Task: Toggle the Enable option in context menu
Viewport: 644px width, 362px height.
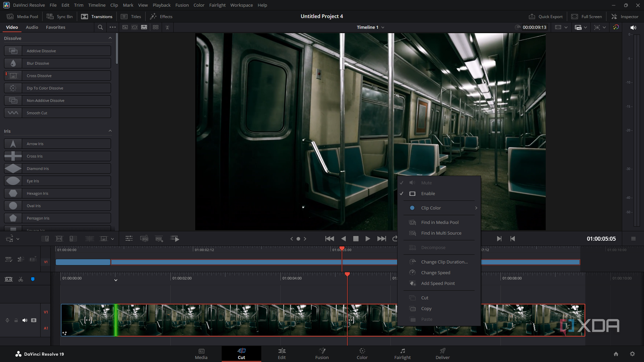Action: [428, 193]
